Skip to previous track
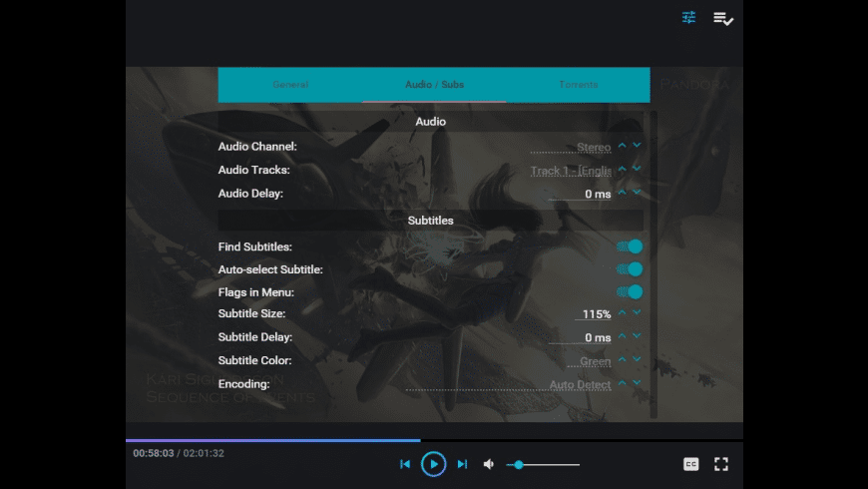The width and height of the screenshot is (868, 489). coord(405,464)
